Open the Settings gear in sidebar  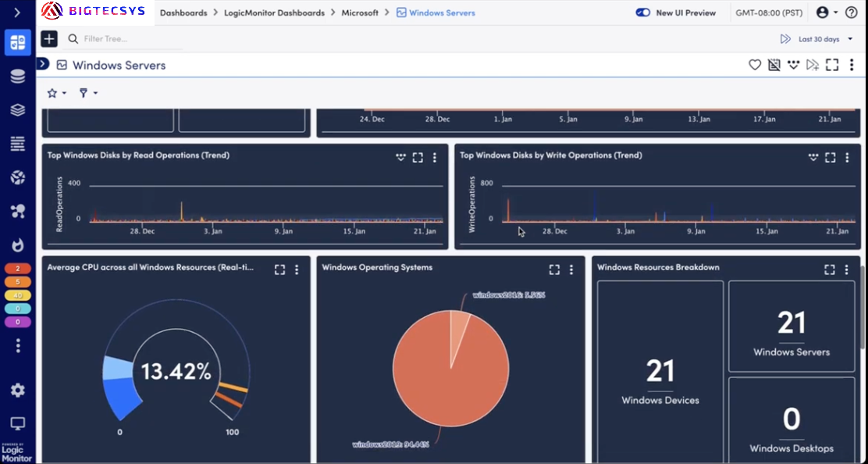pos(18,391)
